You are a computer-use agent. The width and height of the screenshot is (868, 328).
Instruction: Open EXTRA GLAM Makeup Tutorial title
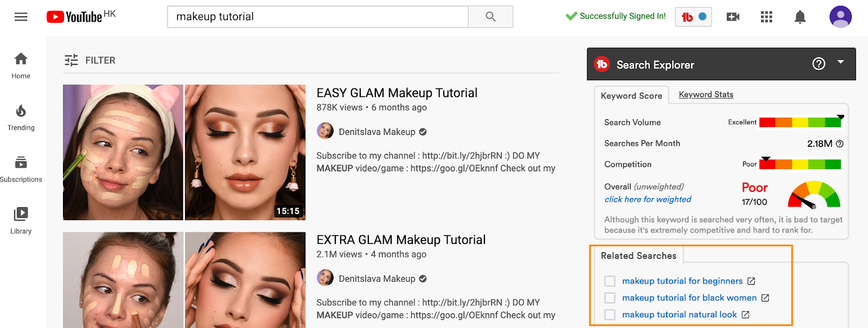(x=401, y=240)
